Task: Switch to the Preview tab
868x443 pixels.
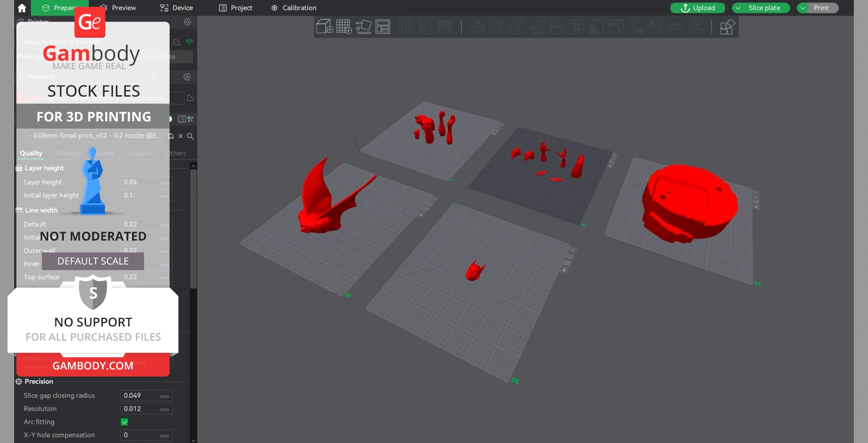Action: (119, 8)
